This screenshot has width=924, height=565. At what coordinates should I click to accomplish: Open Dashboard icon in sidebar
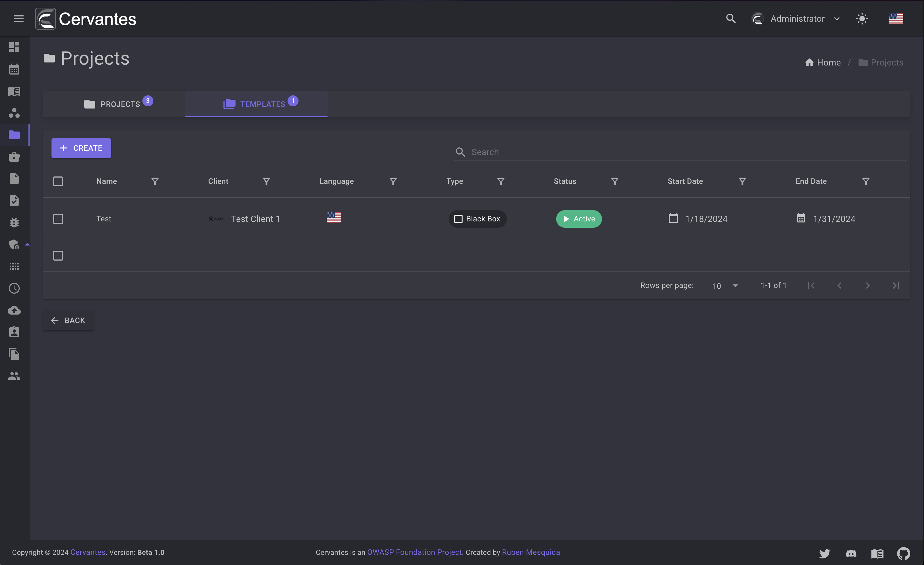(14, 47)
